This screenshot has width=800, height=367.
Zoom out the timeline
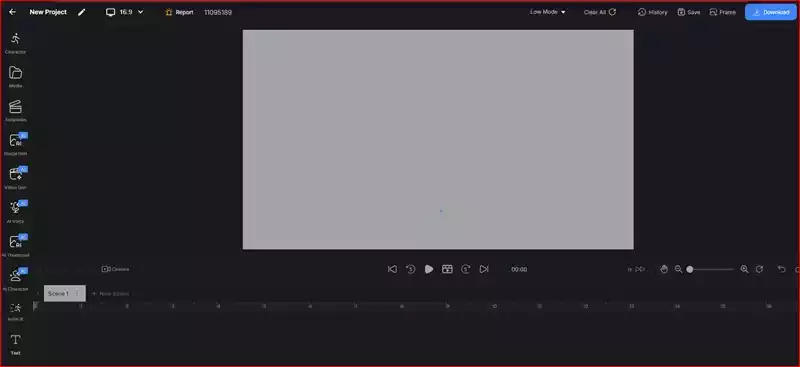pyautogui.click(x=679, y=269)
